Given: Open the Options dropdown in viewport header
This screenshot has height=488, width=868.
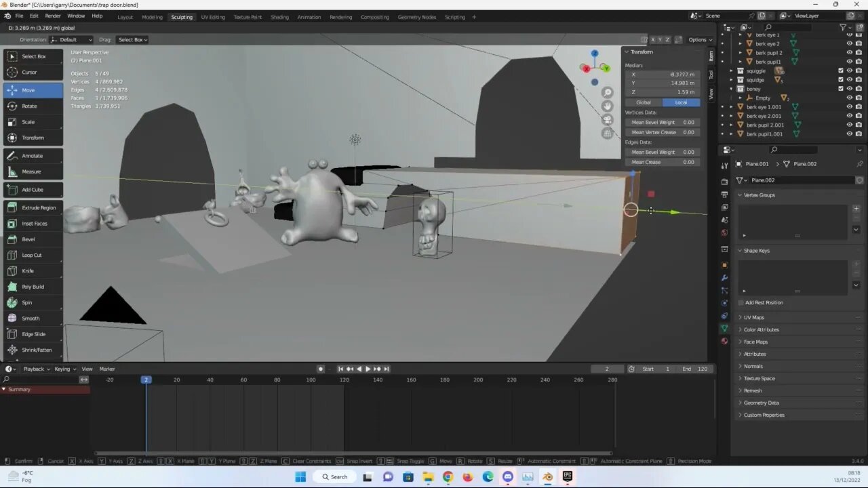Looking at the screenshot, I should pos(700,39).
